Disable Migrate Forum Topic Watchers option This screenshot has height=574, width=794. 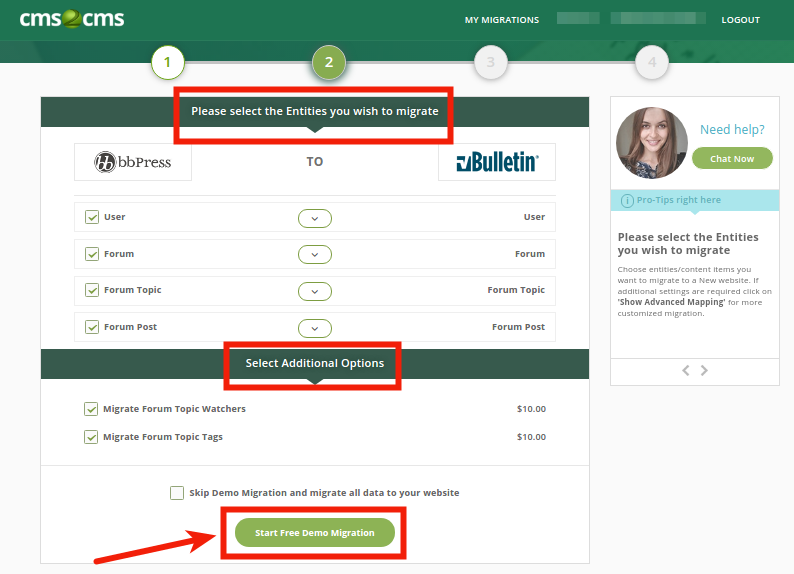tap(91, 409)
